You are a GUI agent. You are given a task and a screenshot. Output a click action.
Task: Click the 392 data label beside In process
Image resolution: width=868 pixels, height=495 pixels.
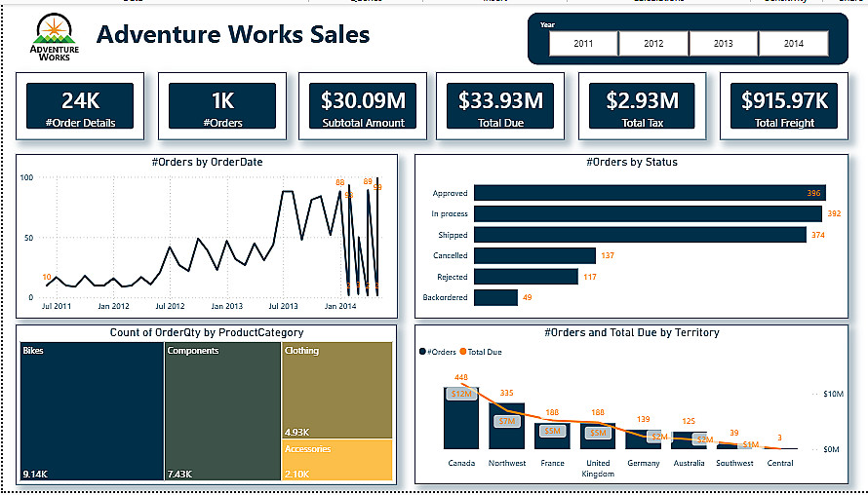834,213
